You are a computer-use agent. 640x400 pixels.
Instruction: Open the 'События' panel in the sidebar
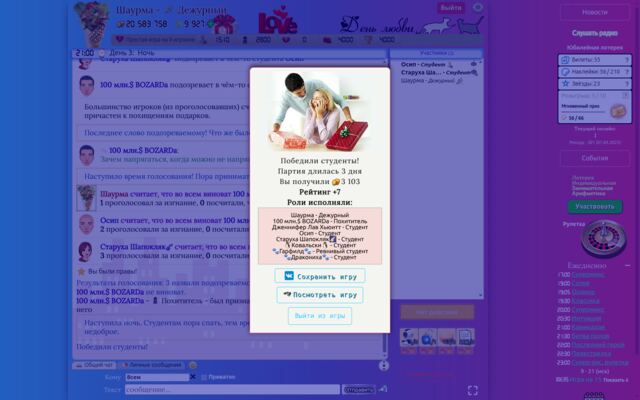click(595, 158)
